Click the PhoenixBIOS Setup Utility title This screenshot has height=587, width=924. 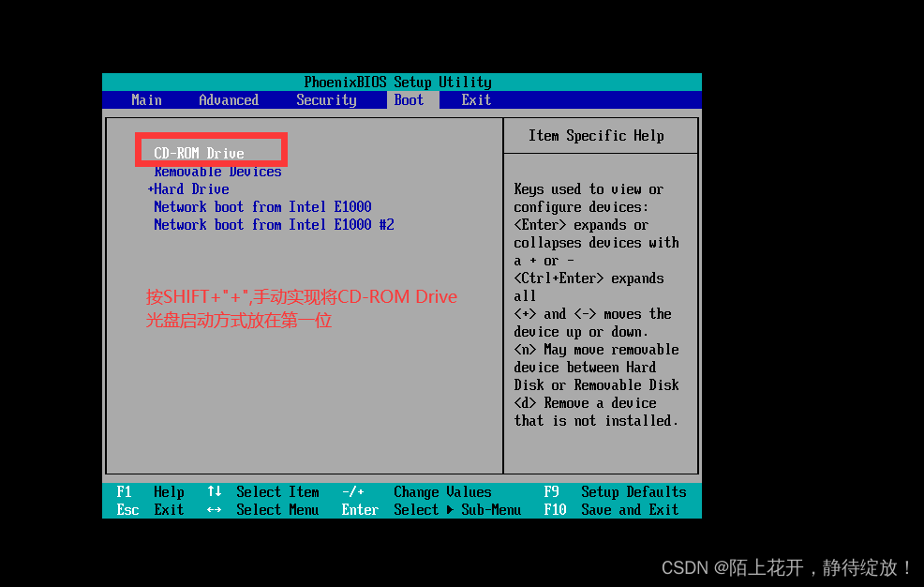(x=397, y=82)
